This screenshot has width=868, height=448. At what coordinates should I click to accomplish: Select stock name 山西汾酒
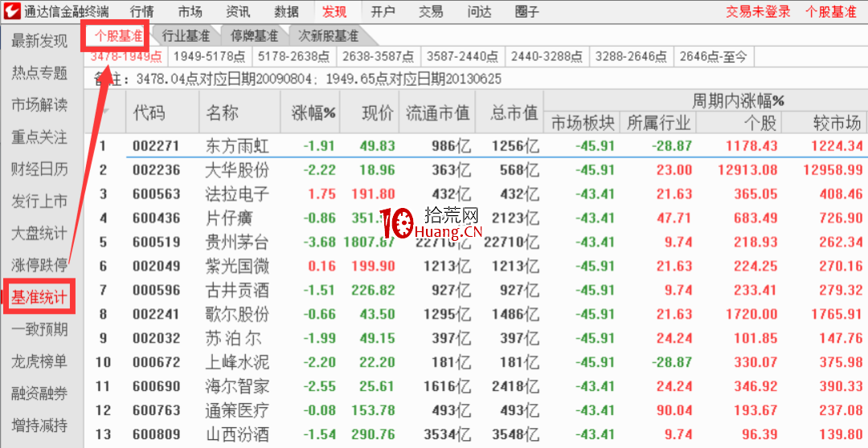click(237, 434)
